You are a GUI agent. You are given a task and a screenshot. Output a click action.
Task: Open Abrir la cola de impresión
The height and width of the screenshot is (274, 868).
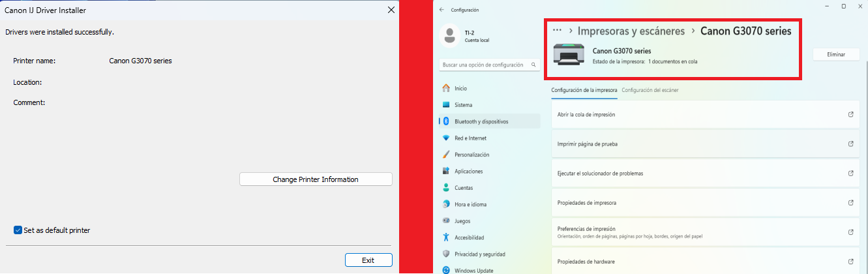coord(706,114)
